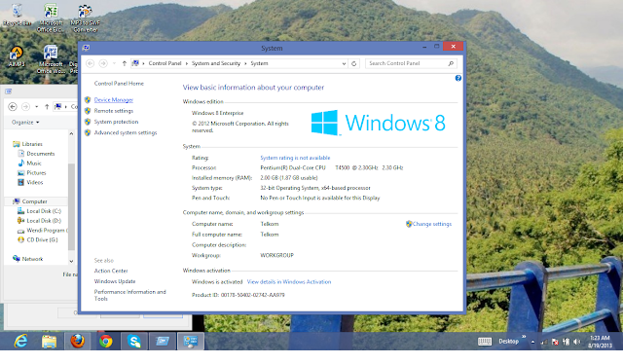Refresh the Control Panel address bar

[x=354, y=63]
